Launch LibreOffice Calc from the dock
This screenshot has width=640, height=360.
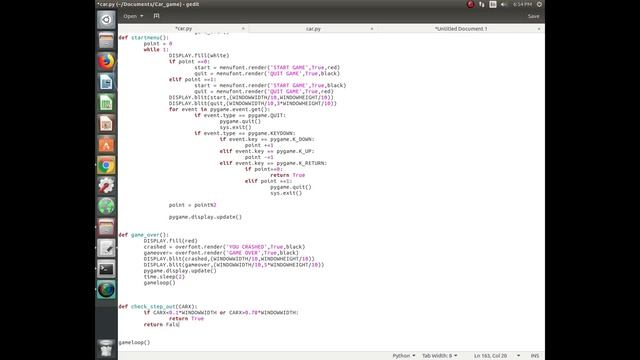[x=106, y=103]
